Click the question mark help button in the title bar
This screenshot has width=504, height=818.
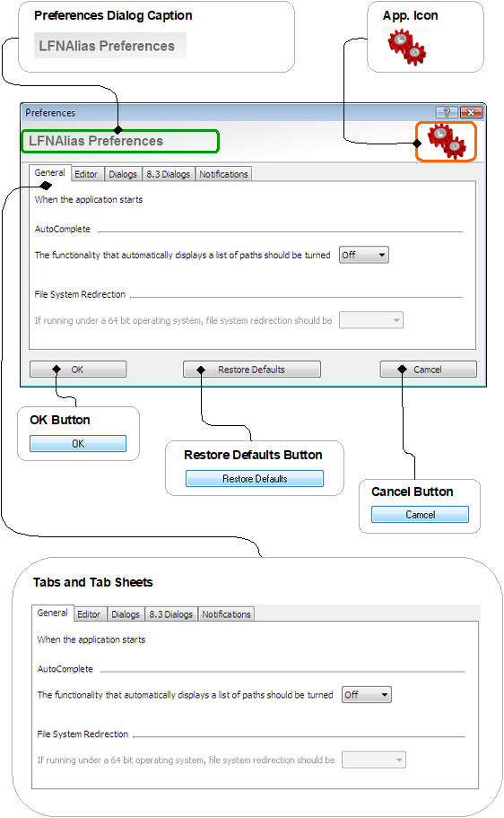pos(446,112)
